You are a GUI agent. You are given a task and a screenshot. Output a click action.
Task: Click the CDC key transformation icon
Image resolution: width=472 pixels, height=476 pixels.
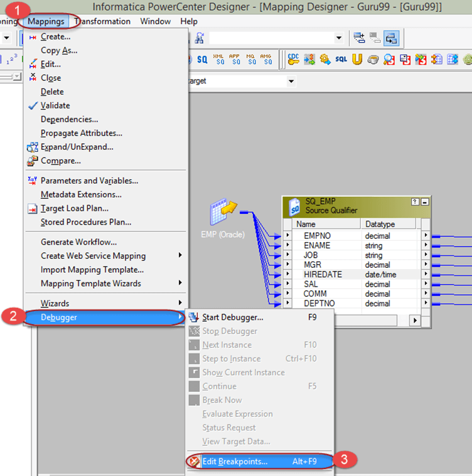[x=293, y=59]
